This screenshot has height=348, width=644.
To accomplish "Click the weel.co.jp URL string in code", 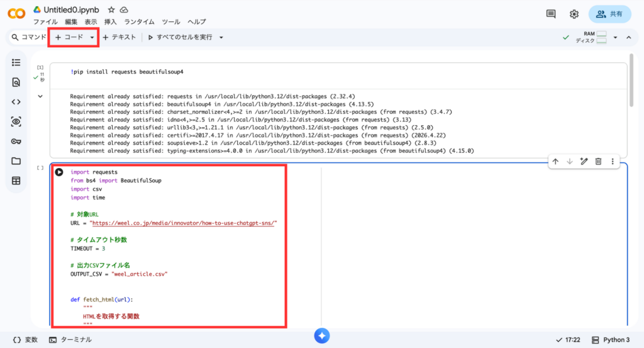I will coord(183,223).
